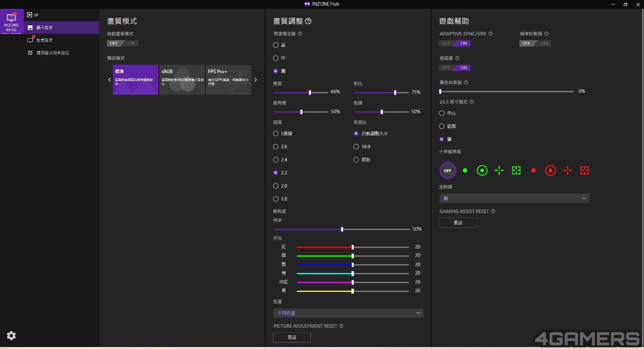Select the green dot crosshair
The height and width of the screenshot is (349, 644).
[465, 170]
